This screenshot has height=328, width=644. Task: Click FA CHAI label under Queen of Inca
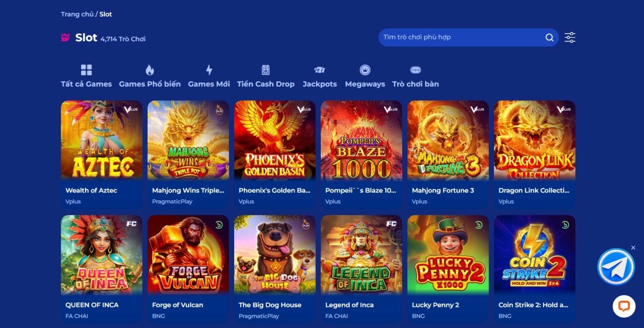[77, 316]
